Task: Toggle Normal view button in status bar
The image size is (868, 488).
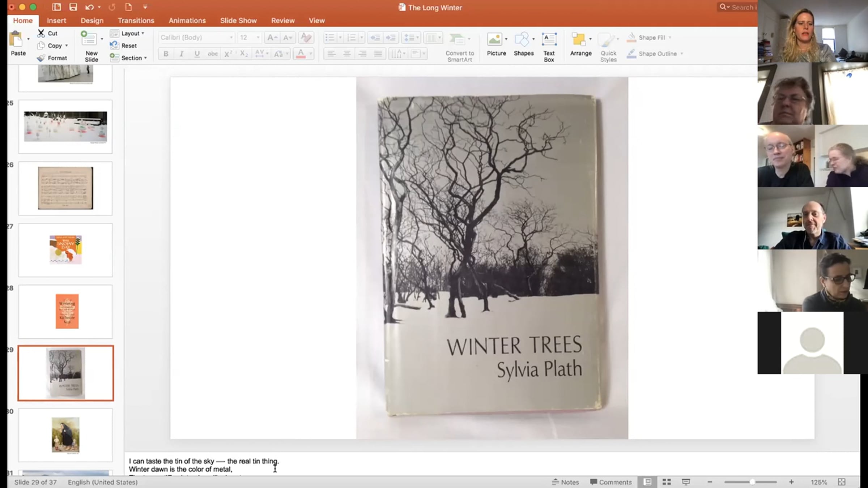Action: pos(647,482)
